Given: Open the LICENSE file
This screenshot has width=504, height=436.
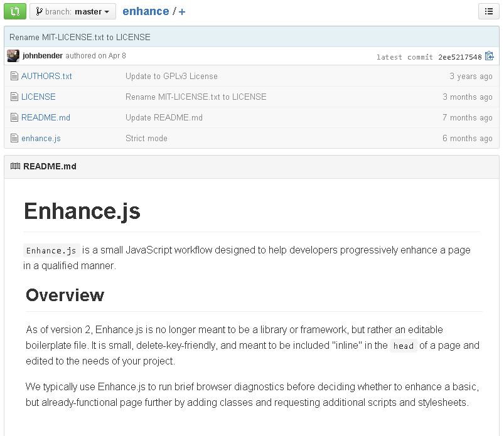Looking at the screenshot, I should tap(38, 97).
